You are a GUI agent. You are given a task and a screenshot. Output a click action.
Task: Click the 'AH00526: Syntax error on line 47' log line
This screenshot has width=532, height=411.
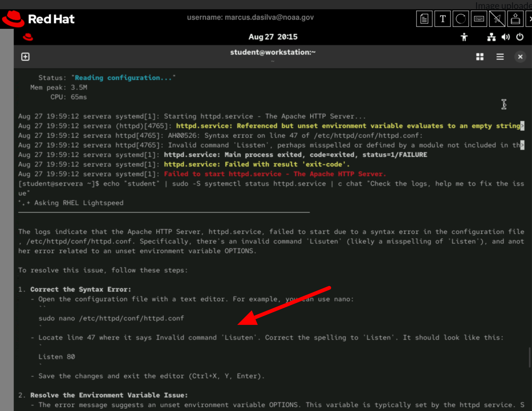click(220, 136)
